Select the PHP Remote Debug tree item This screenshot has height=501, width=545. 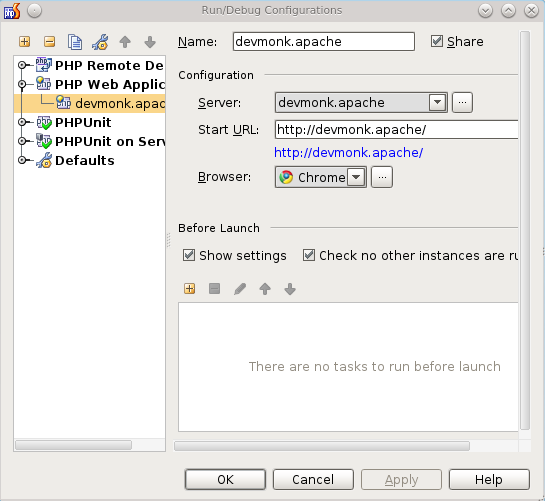click(109, 65)
